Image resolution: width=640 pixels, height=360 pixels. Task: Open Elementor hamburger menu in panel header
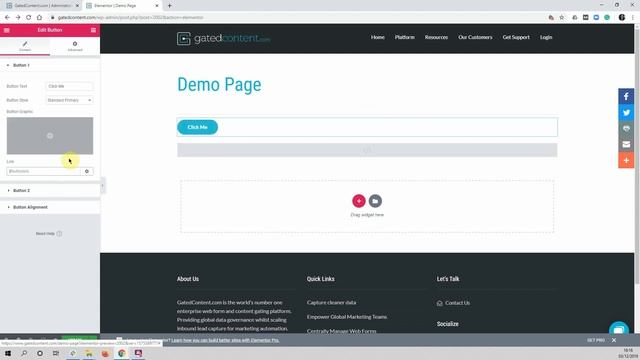click(x=7, y=30)
